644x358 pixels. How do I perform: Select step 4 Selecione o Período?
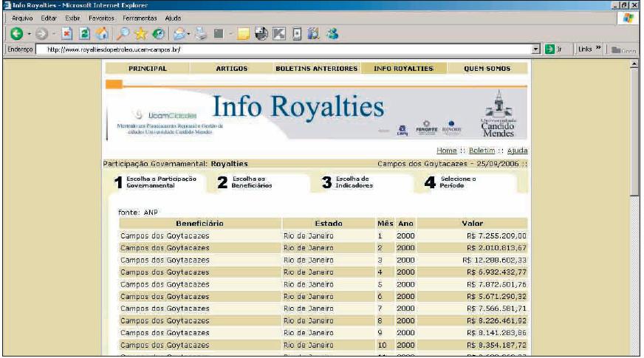pyautogui.click(x=458, y=182)
